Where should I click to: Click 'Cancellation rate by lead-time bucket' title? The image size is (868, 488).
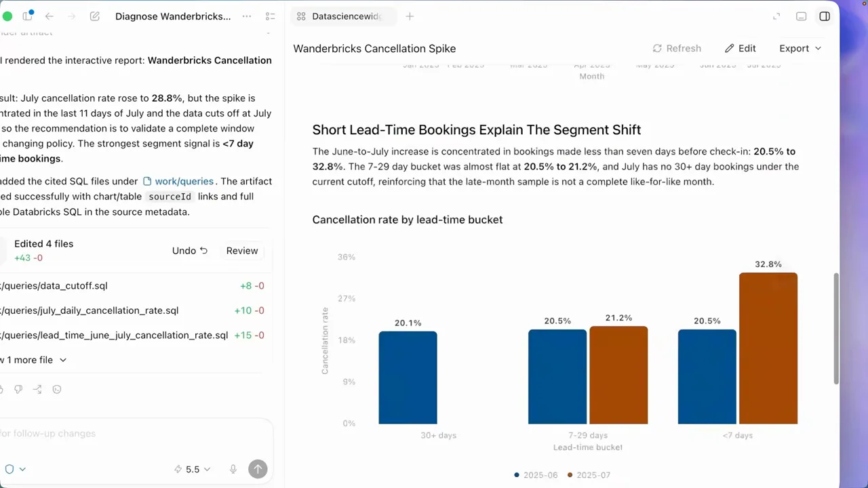[408, 220]
